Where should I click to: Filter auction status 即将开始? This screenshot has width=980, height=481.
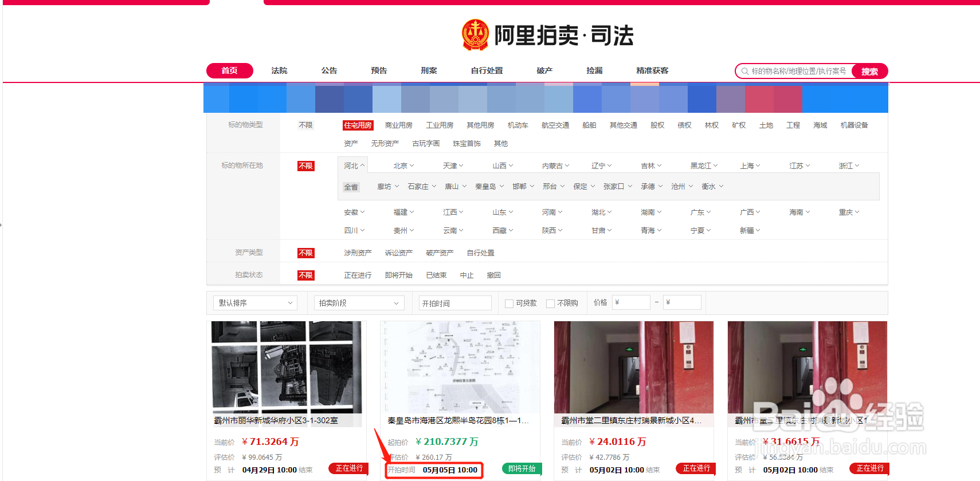398,275
